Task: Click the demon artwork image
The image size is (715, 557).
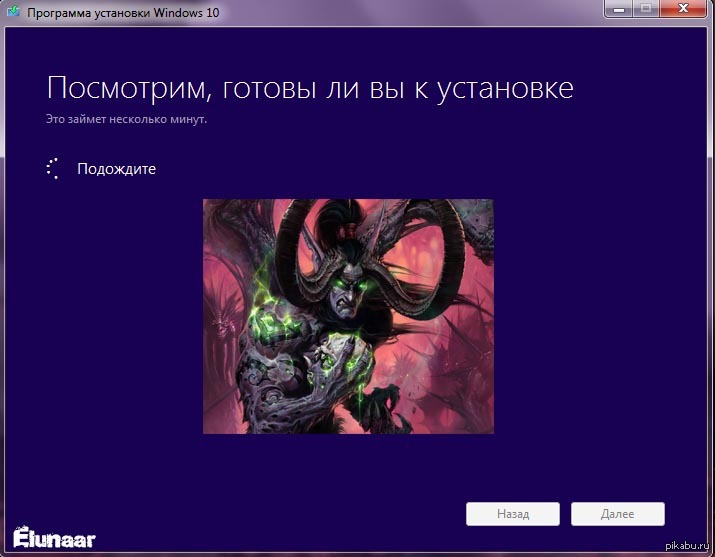Action: (348, 316)
